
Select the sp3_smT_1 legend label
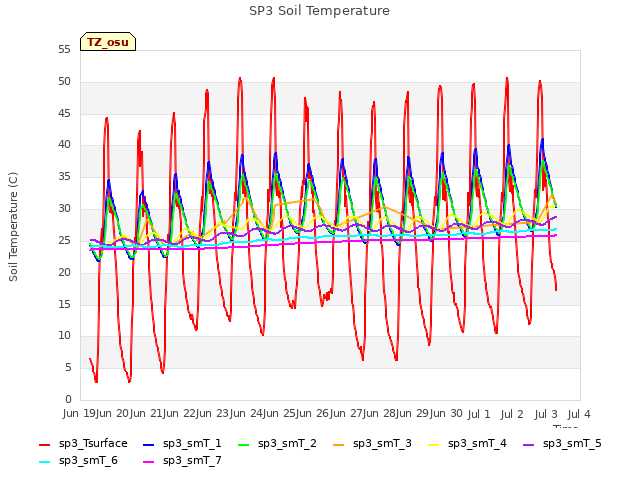pyautogui.click(x=192, y=444)
